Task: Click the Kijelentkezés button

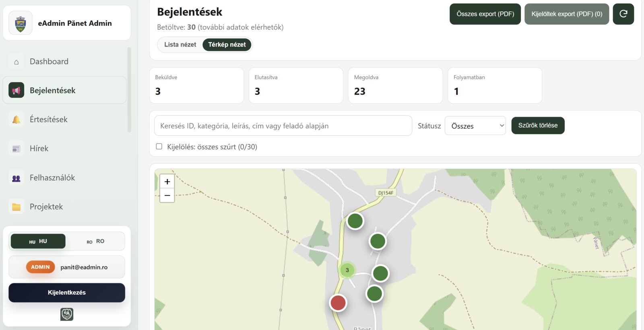Action: [x=67, y=293]
